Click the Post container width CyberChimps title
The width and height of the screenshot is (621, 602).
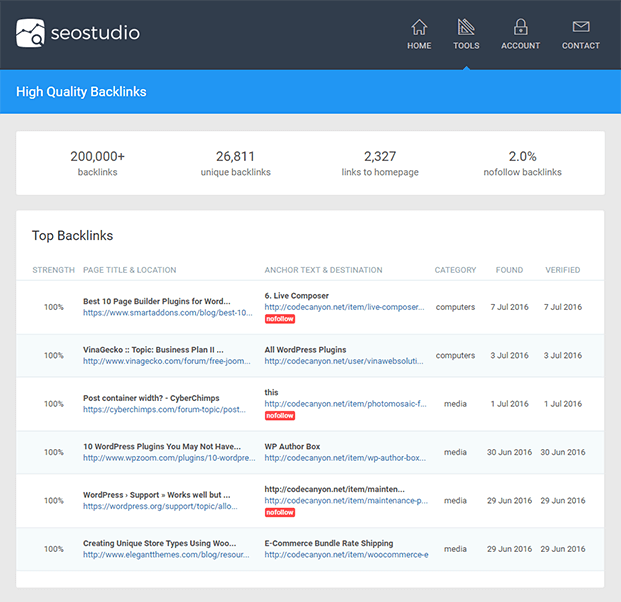point(151,398)
